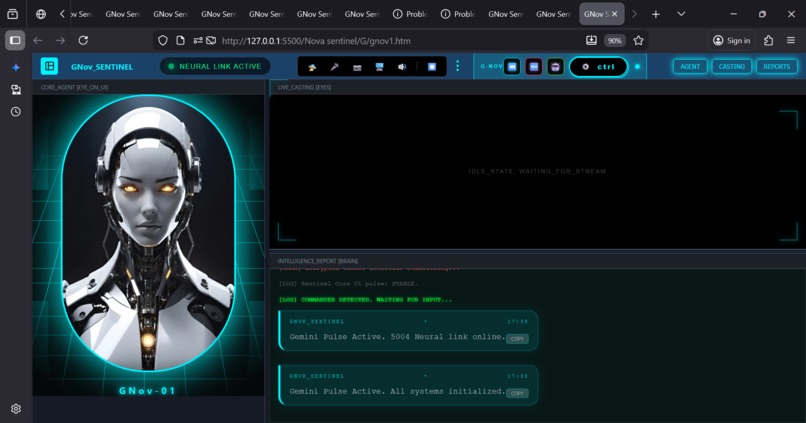Open History from the browser sidebar
This screenshot has width=806, height=423.
[x=16, y=112]
